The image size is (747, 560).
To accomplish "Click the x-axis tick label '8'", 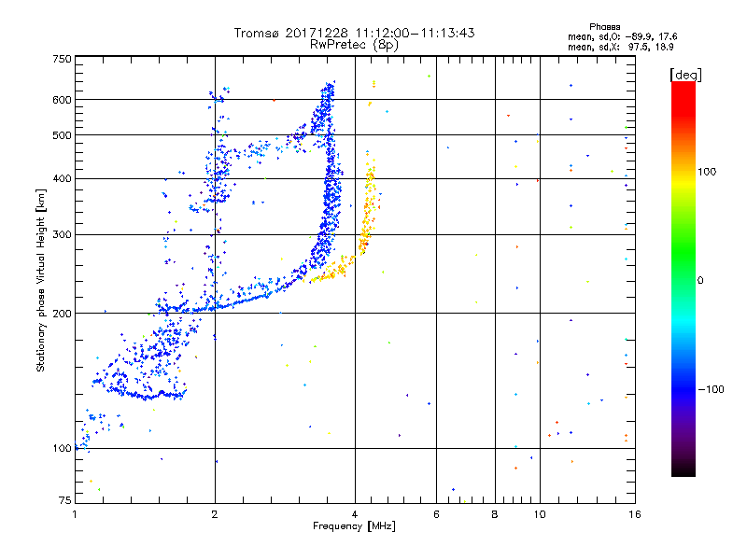I will tap(495, 514).
